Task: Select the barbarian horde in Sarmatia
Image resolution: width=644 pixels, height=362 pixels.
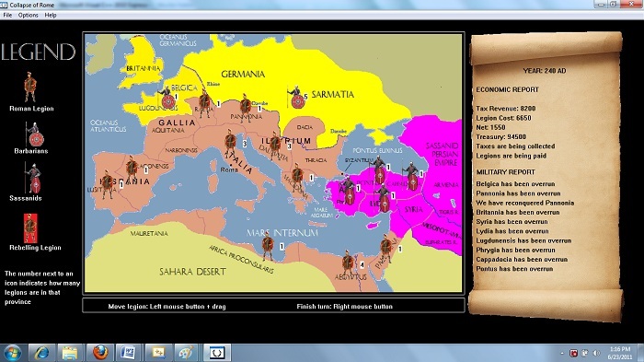Action: 296,98
